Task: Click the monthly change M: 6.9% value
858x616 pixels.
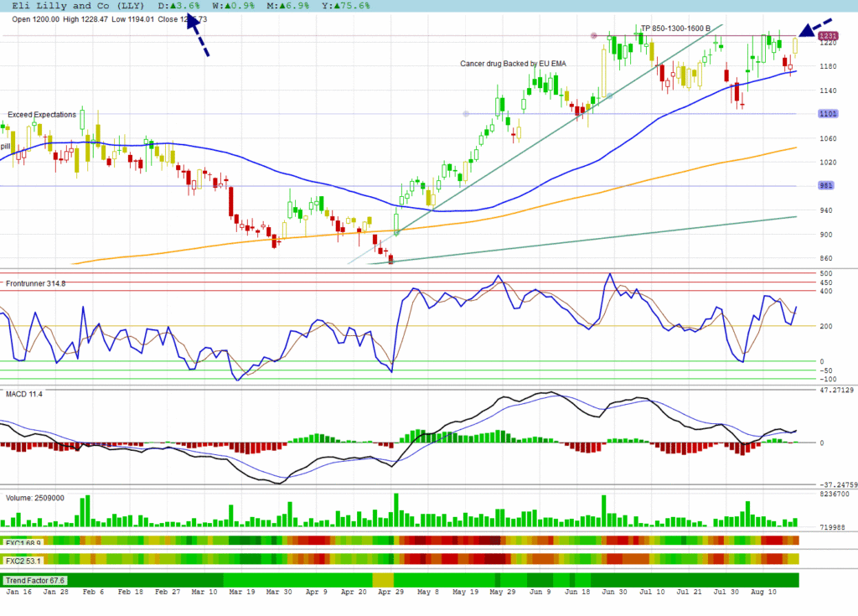Action: (x=288, y=6)
